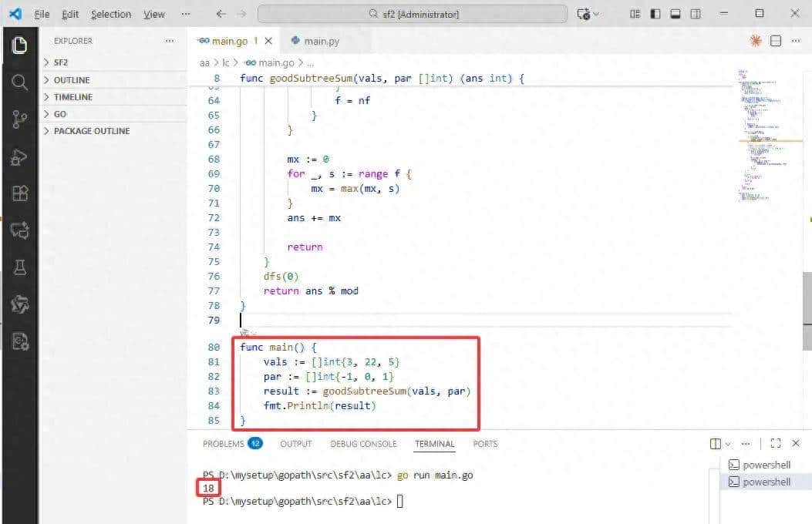
Task: Show more menus via ellipsis
Action: [186, 14]
